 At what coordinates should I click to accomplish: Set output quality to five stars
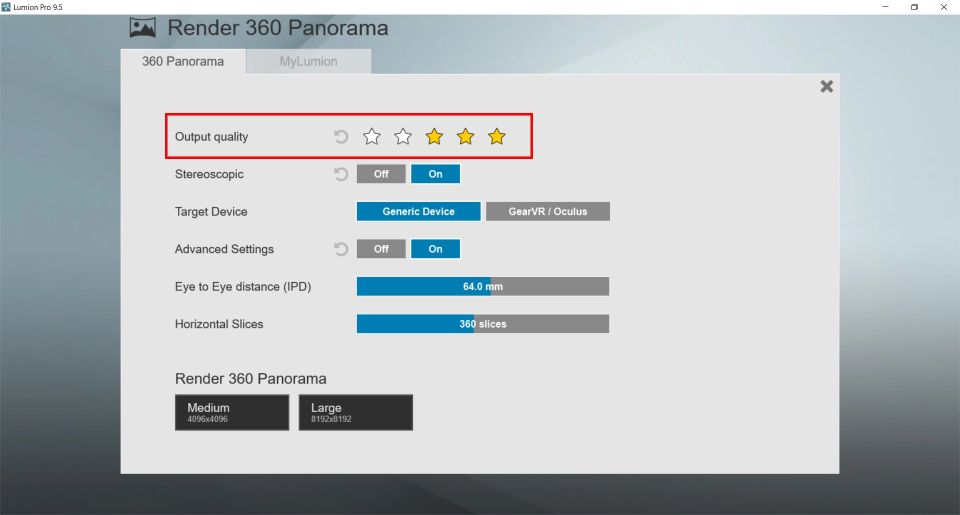pyautogui.click(x=497, y=137)
